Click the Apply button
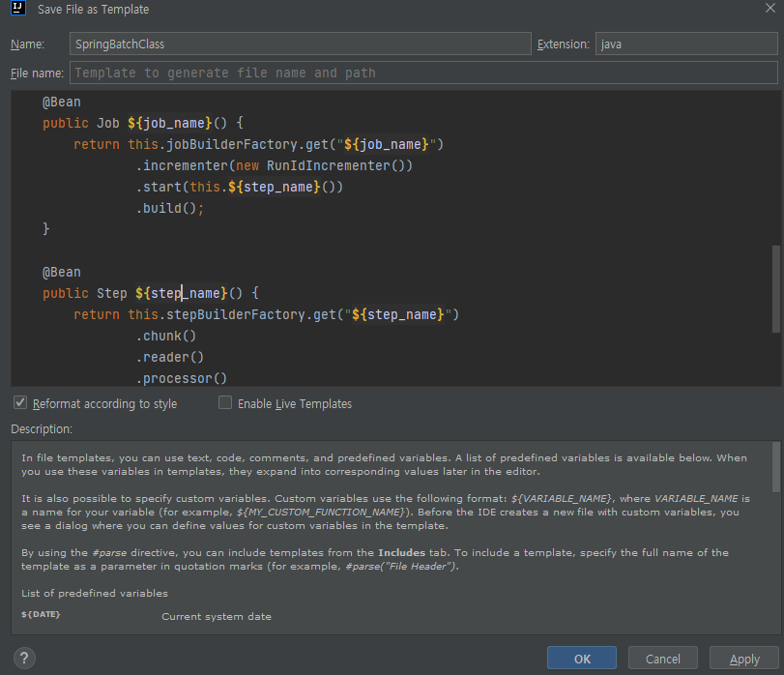This screenshot has height=675, width=784. 744,658
